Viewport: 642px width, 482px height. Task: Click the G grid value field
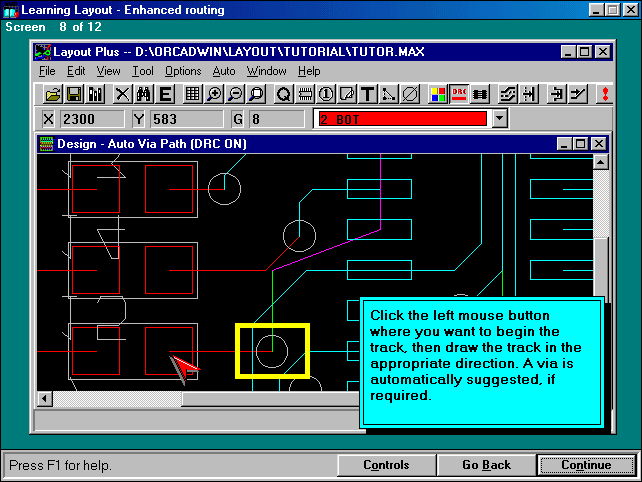[275, 119]
